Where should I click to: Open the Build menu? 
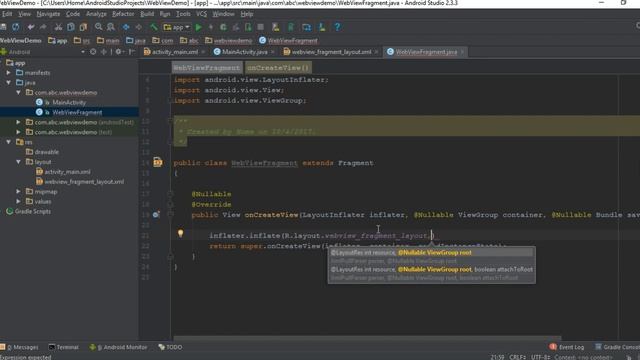pos(147,14)
